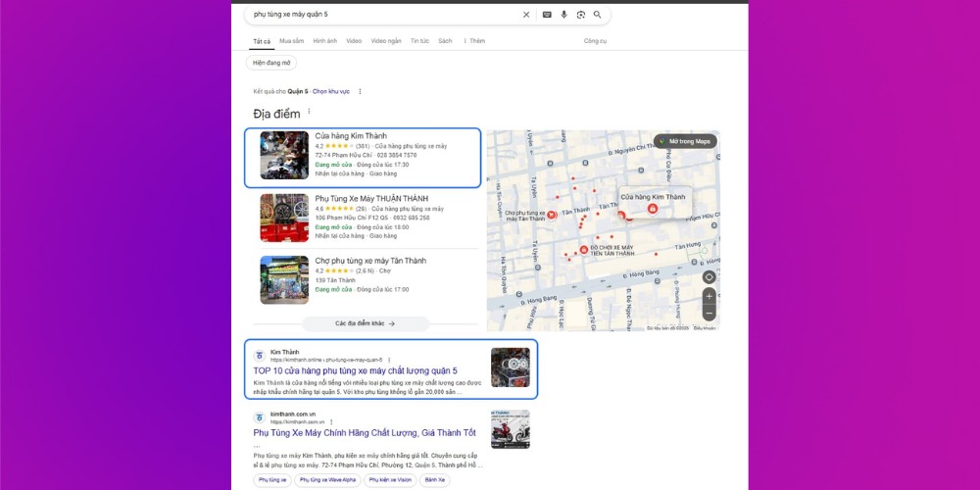
Task: Expand the 'Thêm' more-tabs menu
Action: coord(474,41)
